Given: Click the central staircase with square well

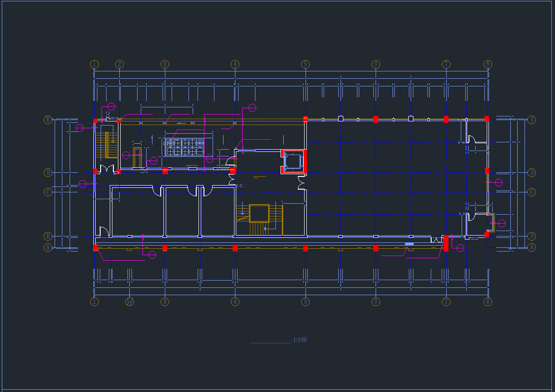Looking at the screenshot, I should pos(259,215).
